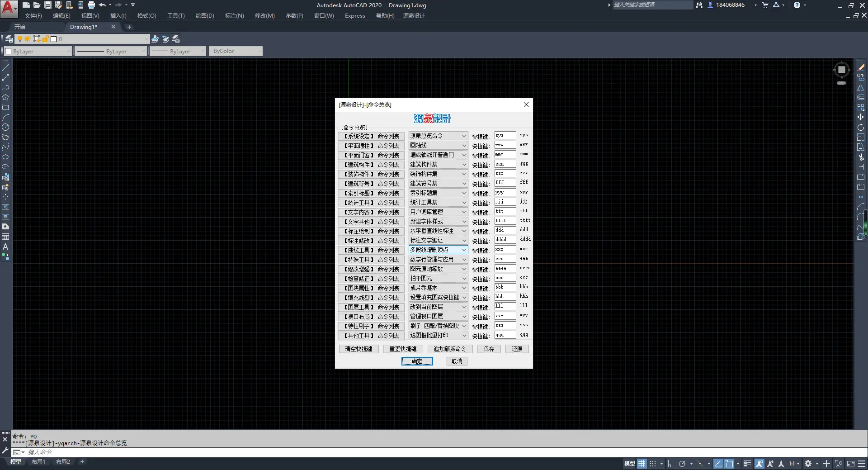Click the Make Object's Layer Current icon
Viewport: 868px width, 470px height.
coord(155,39)
